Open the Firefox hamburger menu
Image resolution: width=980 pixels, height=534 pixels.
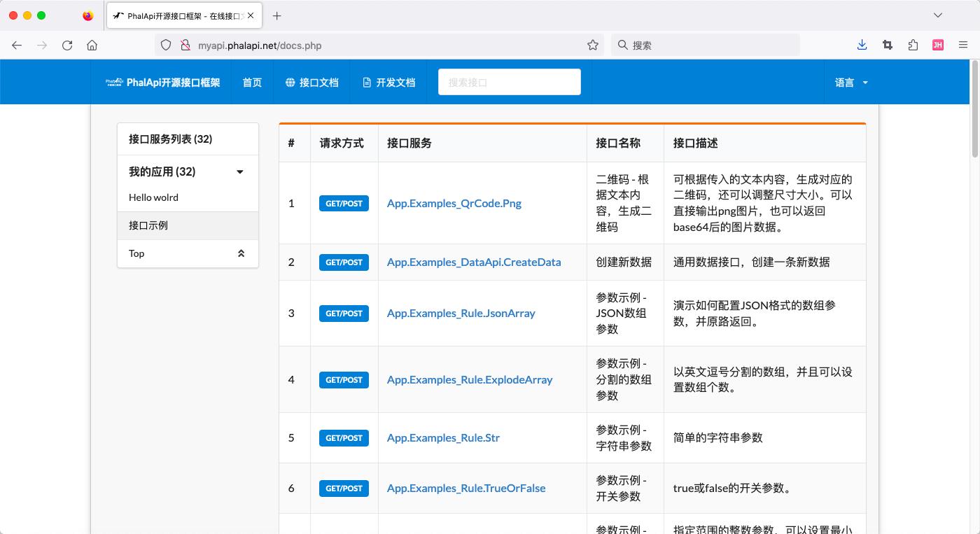pos(963,45)
